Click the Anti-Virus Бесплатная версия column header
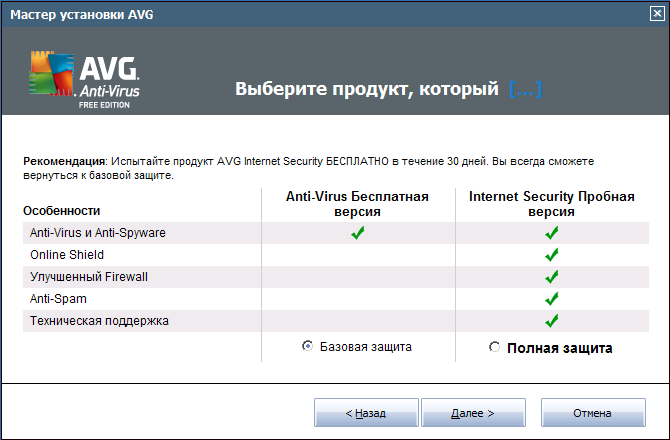 click(x=357, y=204)
